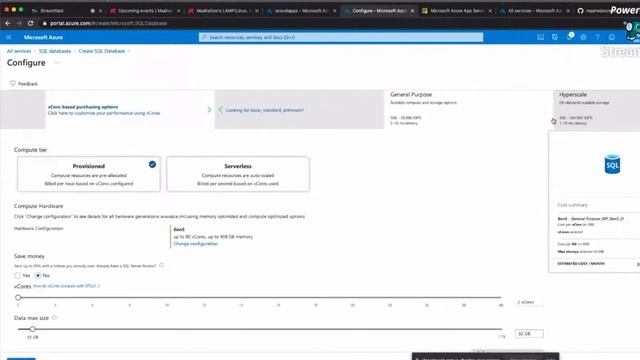This screenshot has width=640, height=360.
Task: Select No for Save money license
Action: point(38,276)
